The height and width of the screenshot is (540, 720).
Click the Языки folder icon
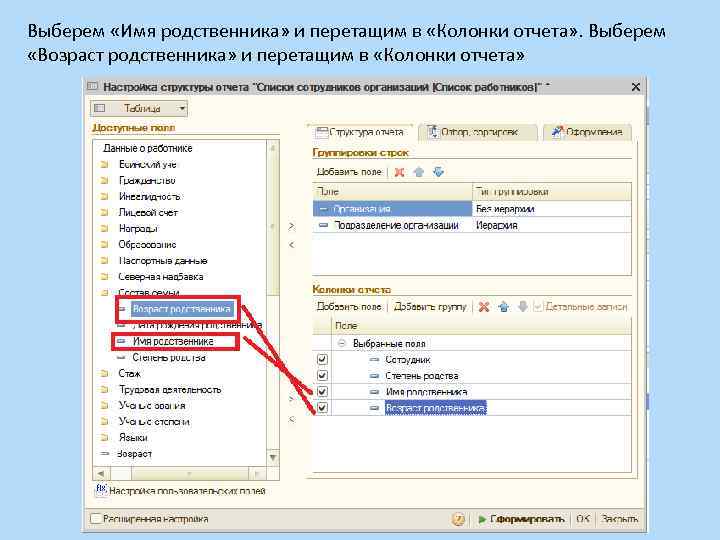coord(105,438)
